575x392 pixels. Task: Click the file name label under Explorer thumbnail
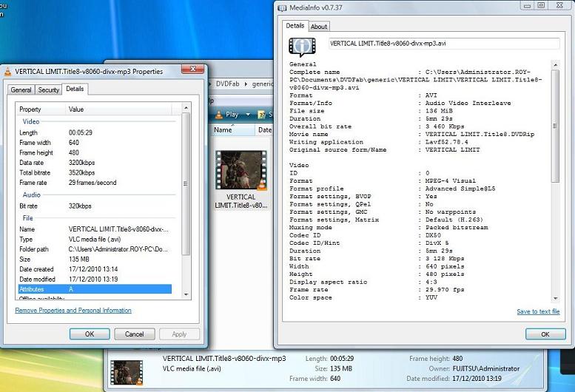pos(241,201)
